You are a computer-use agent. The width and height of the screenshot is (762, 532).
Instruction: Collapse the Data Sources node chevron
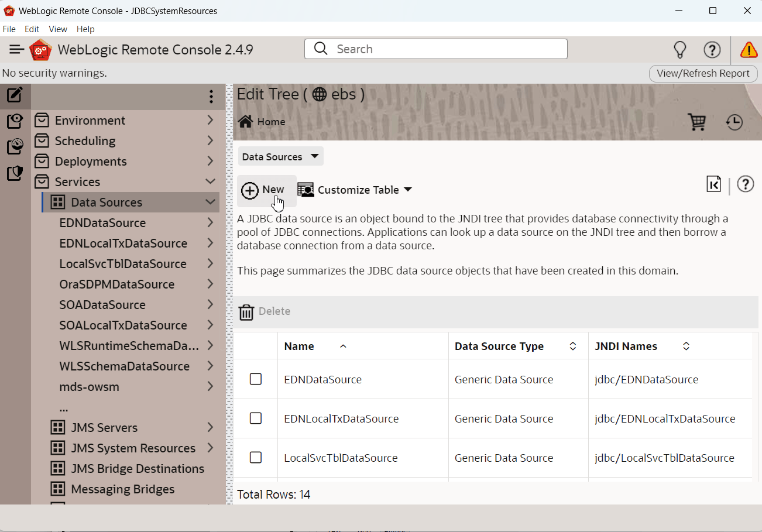click(210, 202)
